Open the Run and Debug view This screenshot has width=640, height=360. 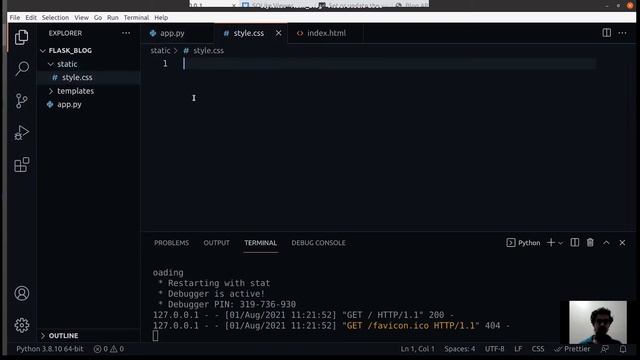(x=22, y=133)
